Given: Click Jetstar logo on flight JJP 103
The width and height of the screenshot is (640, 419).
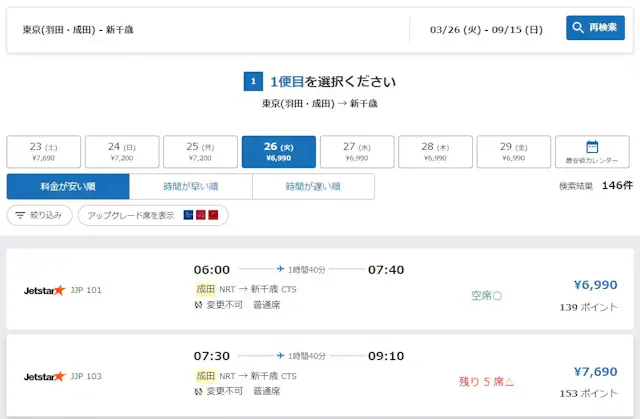Looking at the screenshot, I should (x=44, y=376).
